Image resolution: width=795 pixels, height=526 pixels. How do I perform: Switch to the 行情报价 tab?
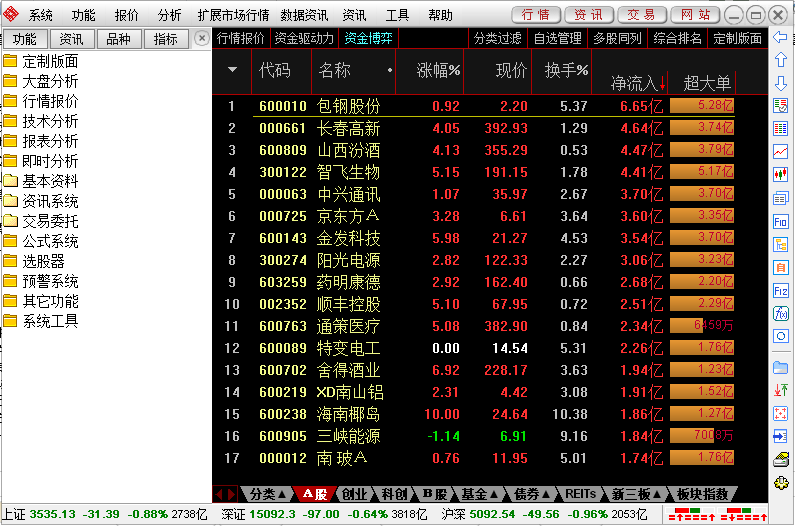[241, 38]
